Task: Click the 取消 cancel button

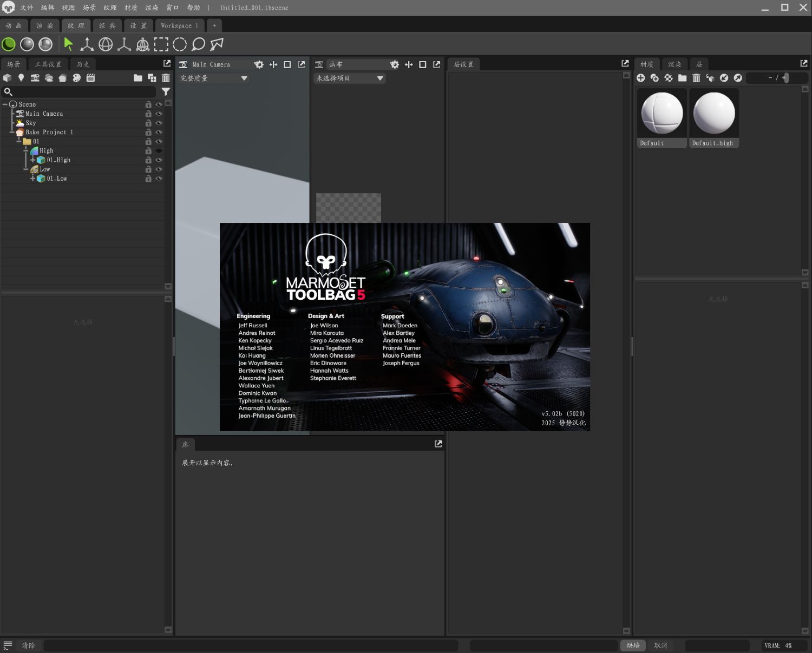Action: click(x=660, y=645)
